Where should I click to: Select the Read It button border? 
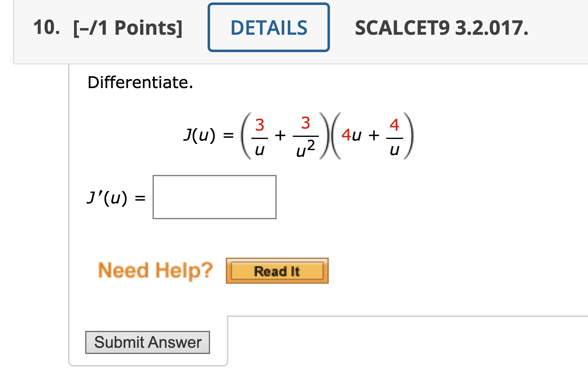click(x=277, y=260)
